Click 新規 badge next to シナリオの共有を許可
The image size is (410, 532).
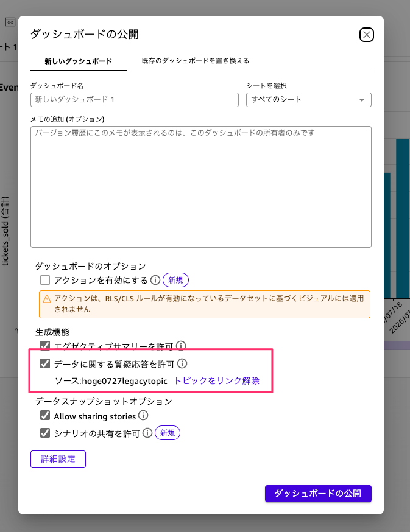coord(168,433)
